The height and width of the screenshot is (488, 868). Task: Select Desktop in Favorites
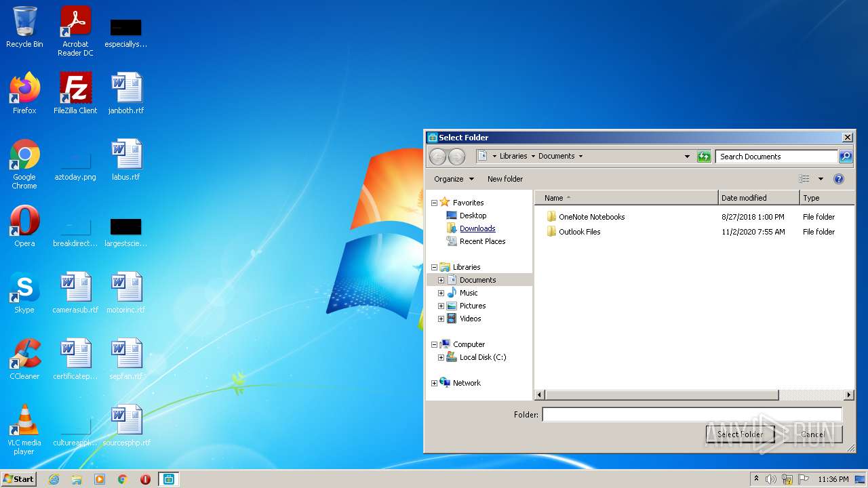coord(473,216)
